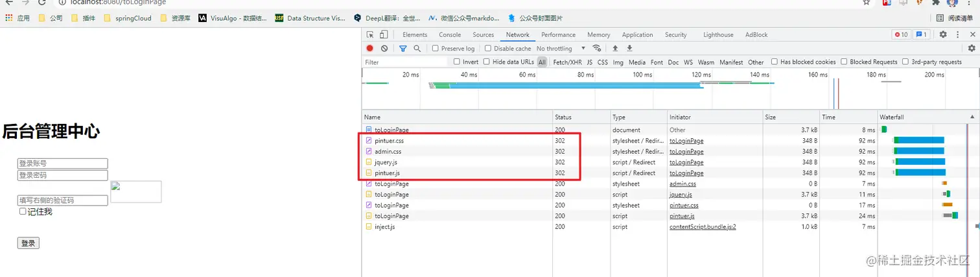
Task: Switch to the Console tab
Action: (x=450, y=35)
